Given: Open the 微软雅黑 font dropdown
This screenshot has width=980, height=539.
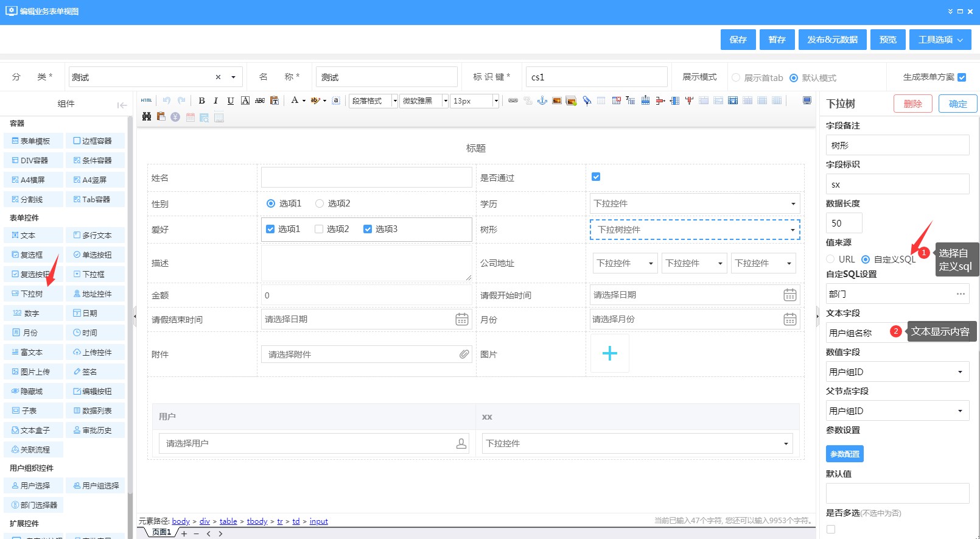Looking at the screenshot, I should click(x=424, y=100).
